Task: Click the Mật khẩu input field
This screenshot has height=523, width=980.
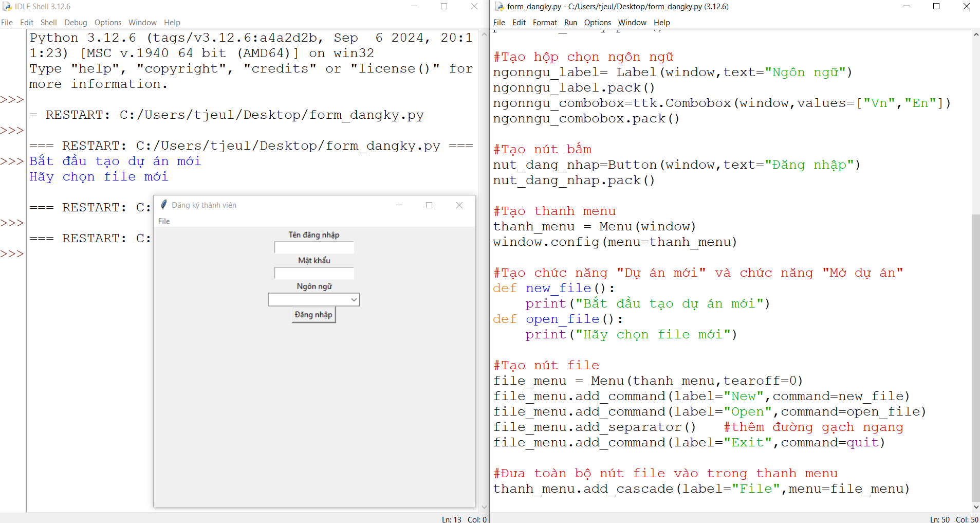Action: (314, 273)
